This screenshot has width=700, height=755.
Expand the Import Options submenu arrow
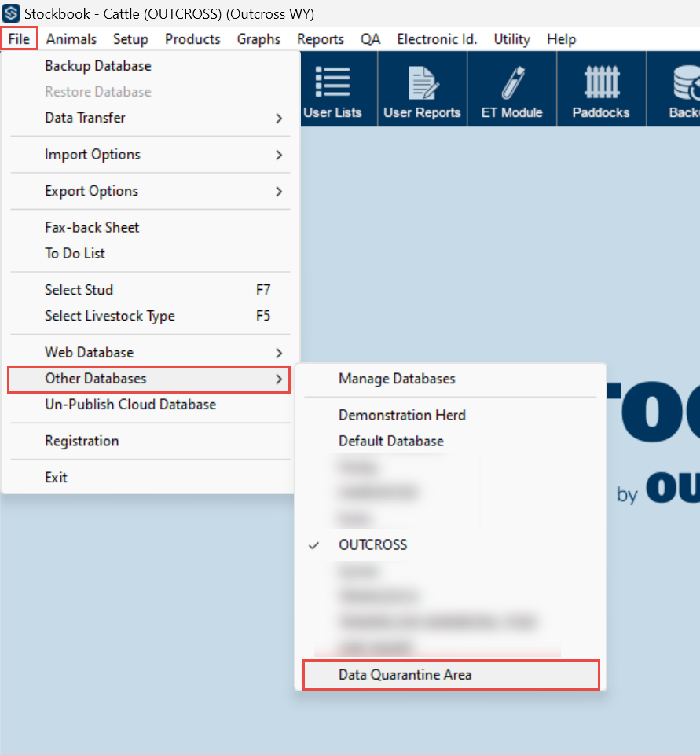tap(279, 155)
